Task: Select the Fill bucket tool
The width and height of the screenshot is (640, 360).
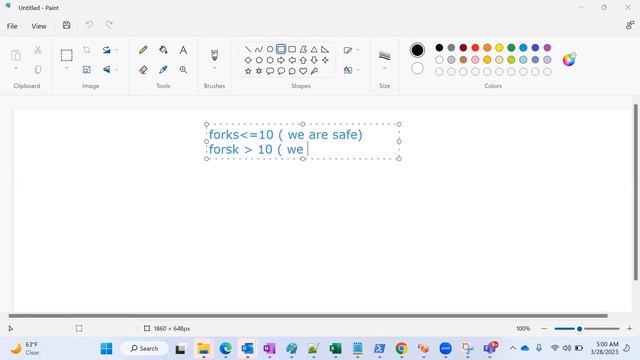Action: tap(163, 50)
